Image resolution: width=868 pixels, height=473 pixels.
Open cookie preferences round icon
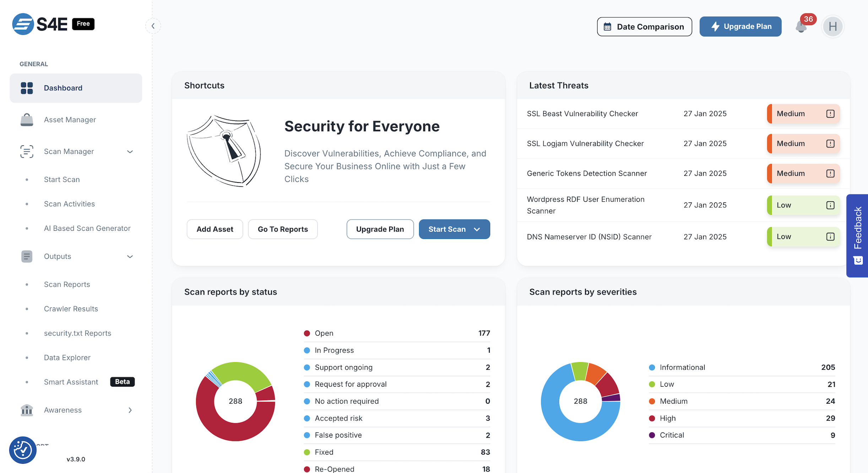click(23, 450)
